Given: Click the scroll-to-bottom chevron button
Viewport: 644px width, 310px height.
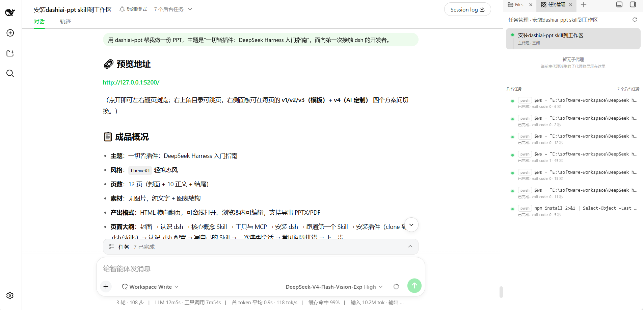Looking at the screenshot, I should click(x=411, y=225).
